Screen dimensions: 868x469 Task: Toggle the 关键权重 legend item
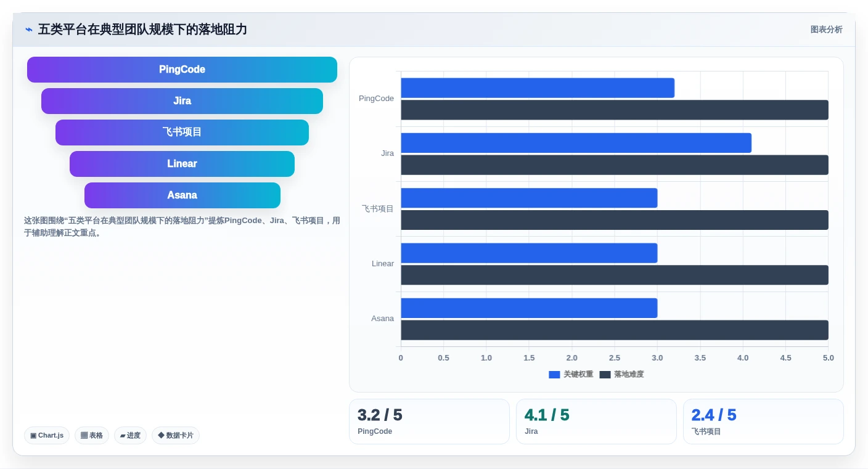[x=571, y=375]
